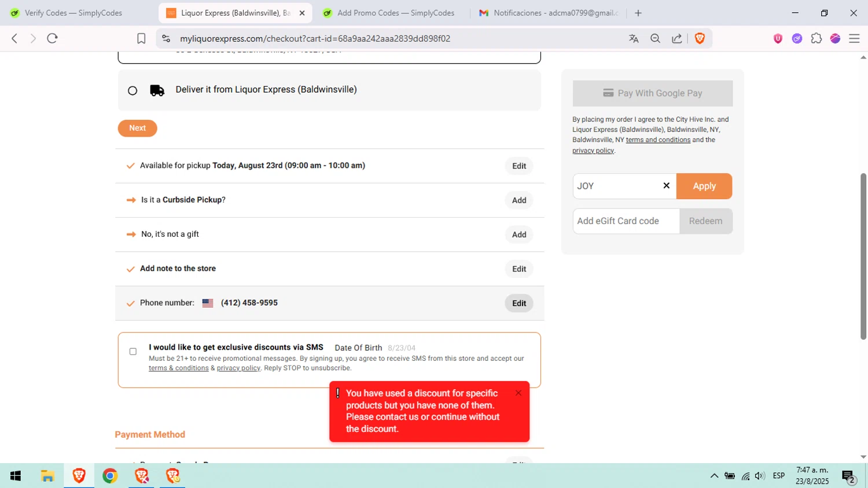Click the Payment Method heading
The image size is (868, 488).
pyautogui.click(x=150, y=435)
